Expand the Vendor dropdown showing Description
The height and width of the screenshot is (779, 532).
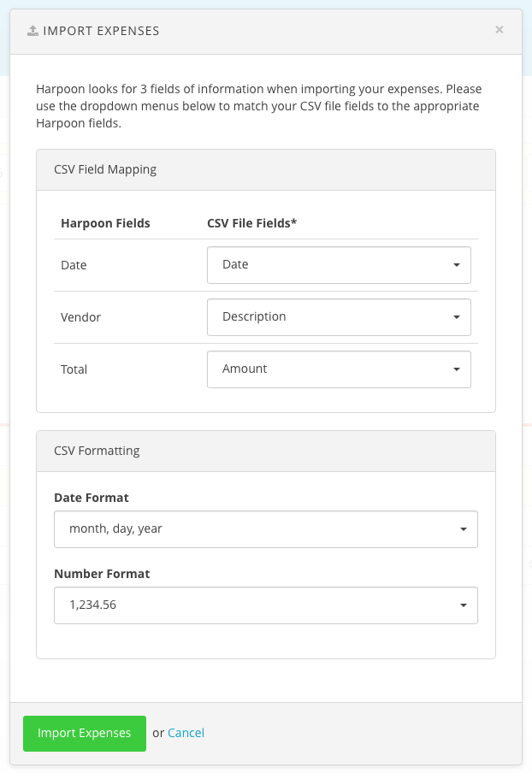coord(339,317)
